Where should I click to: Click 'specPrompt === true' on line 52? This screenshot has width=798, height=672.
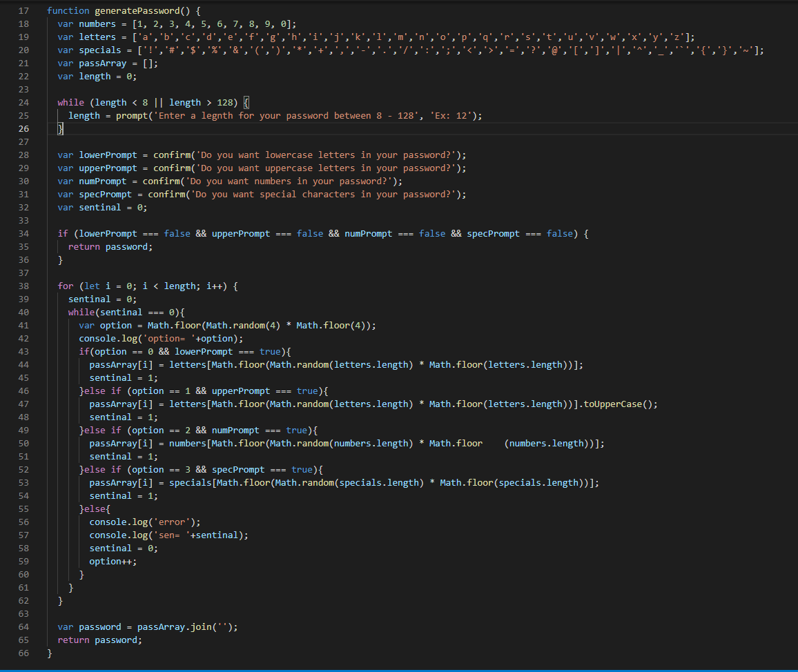pyautogui.click(x=262, y=470)
